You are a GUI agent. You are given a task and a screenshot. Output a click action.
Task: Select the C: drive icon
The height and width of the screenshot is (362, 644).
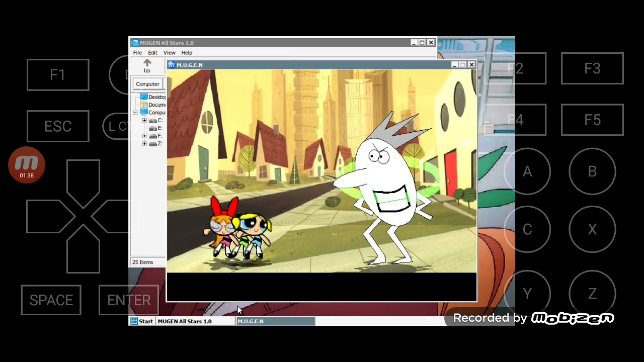coord(152,121)
